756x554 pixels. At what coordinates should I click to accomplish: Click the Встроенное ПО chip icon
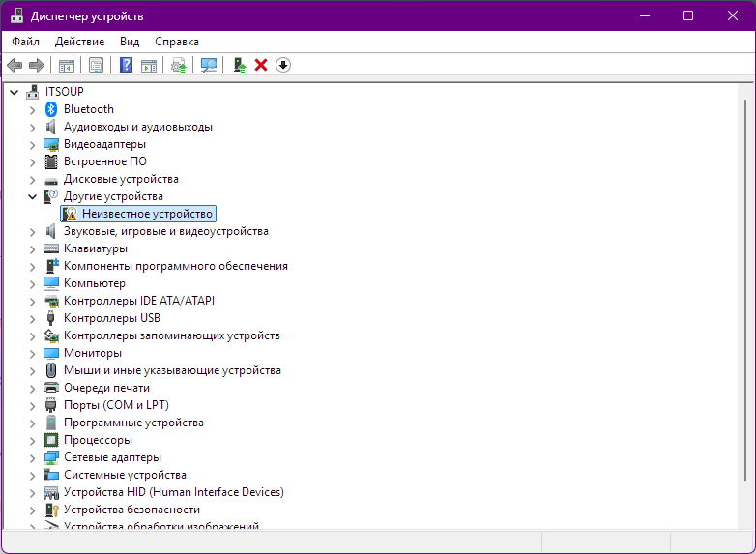tap(51, 161)
